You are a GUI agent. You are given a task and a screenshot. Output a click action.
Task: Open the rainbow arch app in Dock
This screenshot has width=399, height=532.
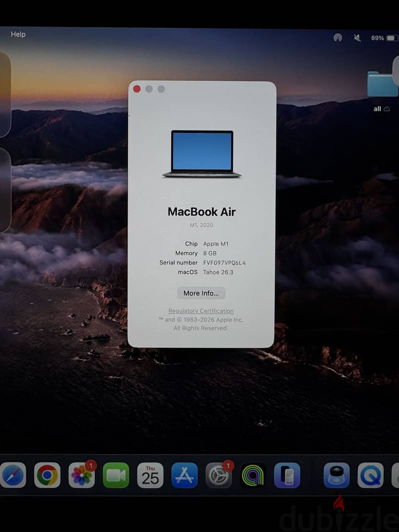point(253,475)
